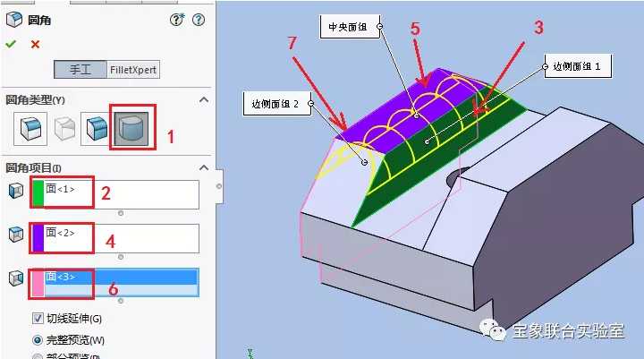Click the resize handle below 面<2> box

coord(121,257)
